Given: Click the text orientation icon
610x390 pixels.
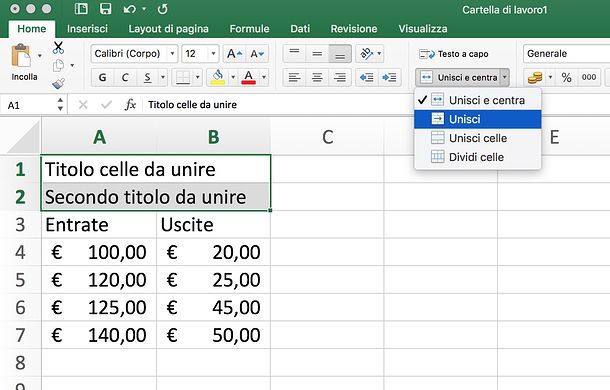Looking at the screenshot, I should click(x=366, y=54).
